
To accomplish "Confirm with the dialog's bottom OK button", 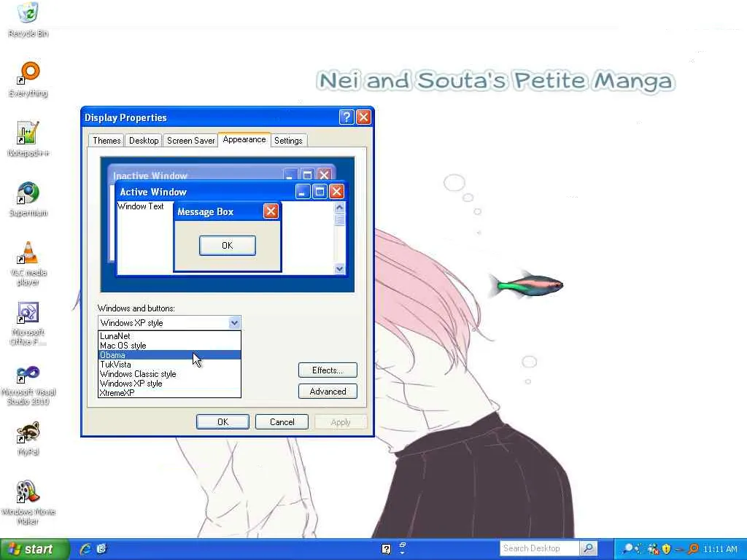I will [222, 422].
